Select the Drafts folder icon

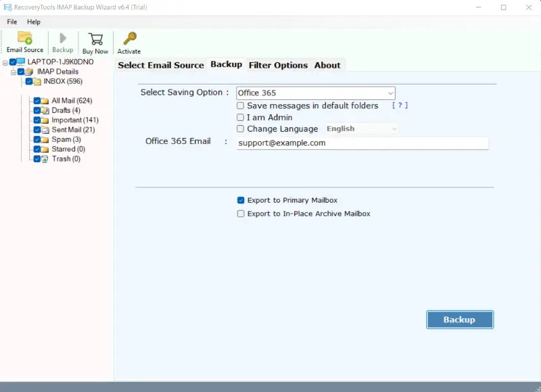click(45, 110)
